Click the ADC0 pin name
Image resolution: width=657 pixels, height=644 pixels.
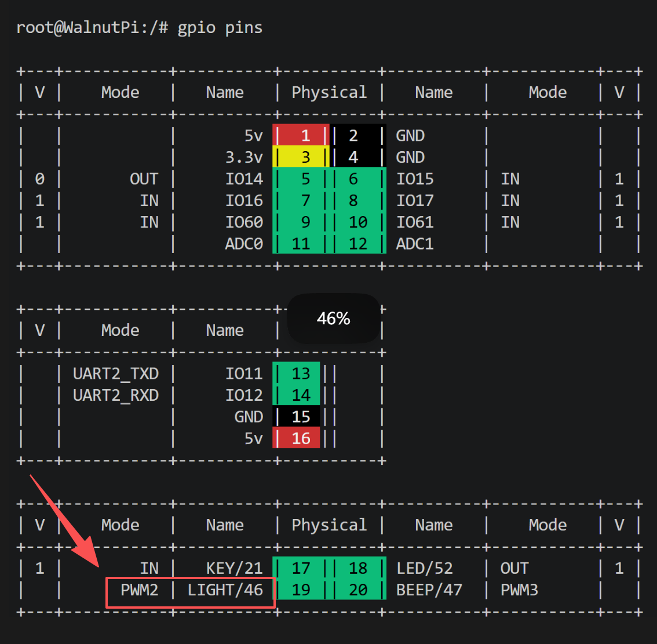[x=244, y=244]
